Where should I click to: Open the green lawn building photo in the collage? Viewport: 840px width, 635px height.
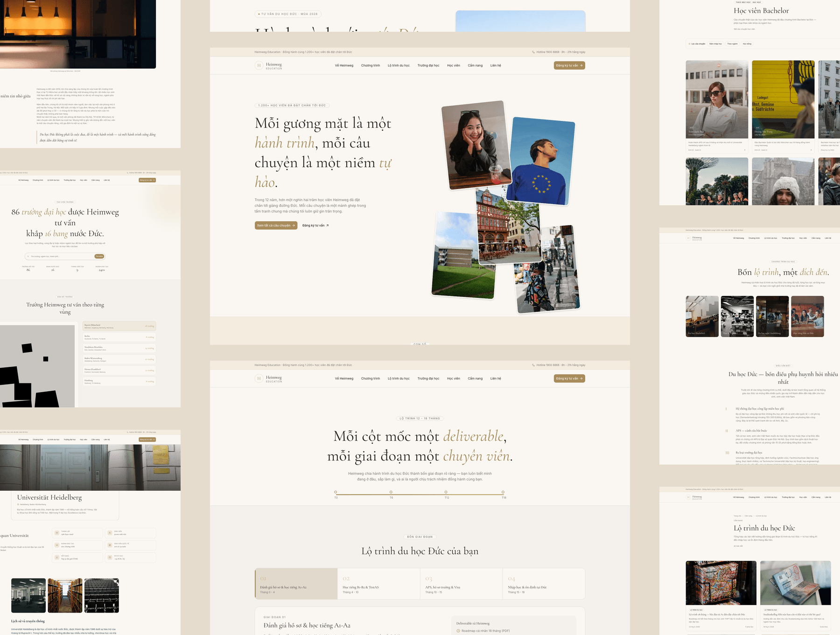pyautogui.click(x=463, y=255)
